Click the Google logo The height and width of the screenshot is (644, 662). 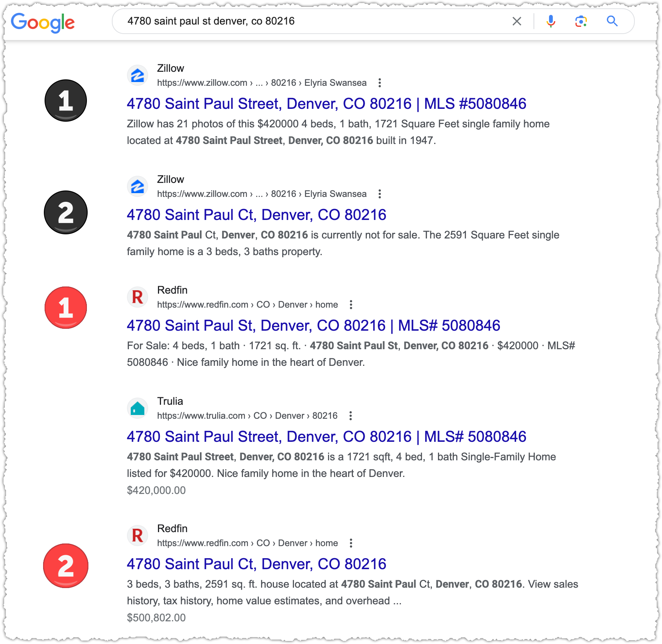tap(43, 23)
